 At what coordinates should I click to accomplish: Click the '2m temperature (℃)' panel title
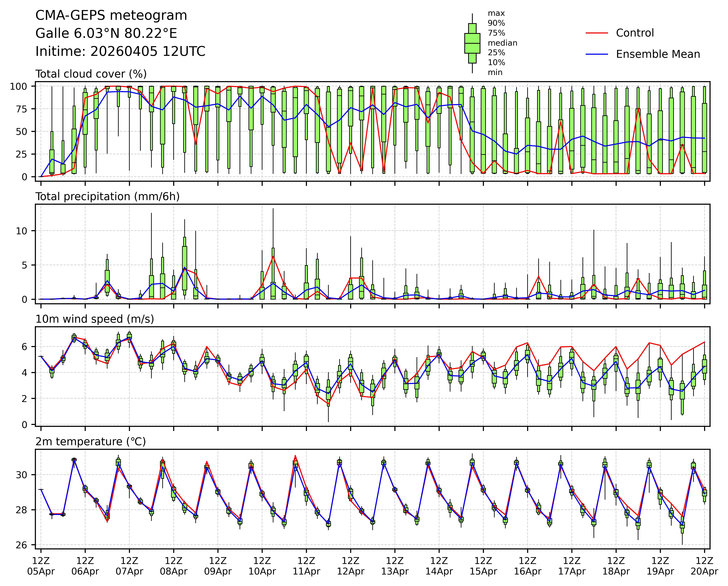tap(91, 442)
